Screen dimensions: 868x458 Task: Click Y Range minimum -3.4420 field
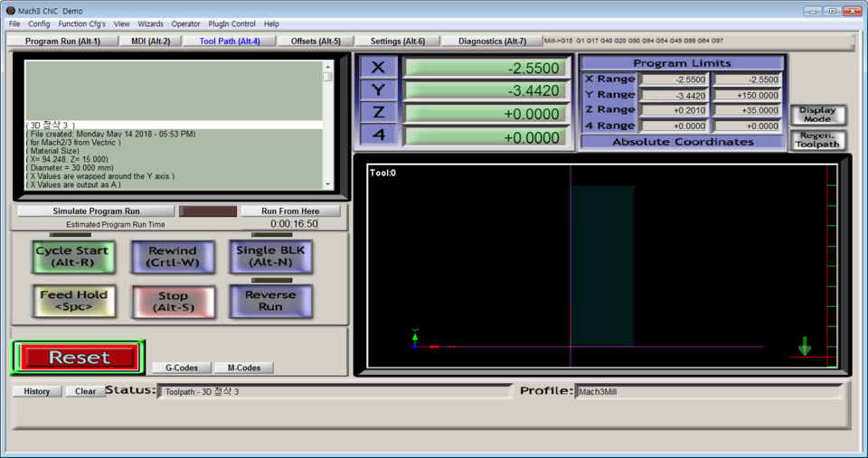pos(675,95)
